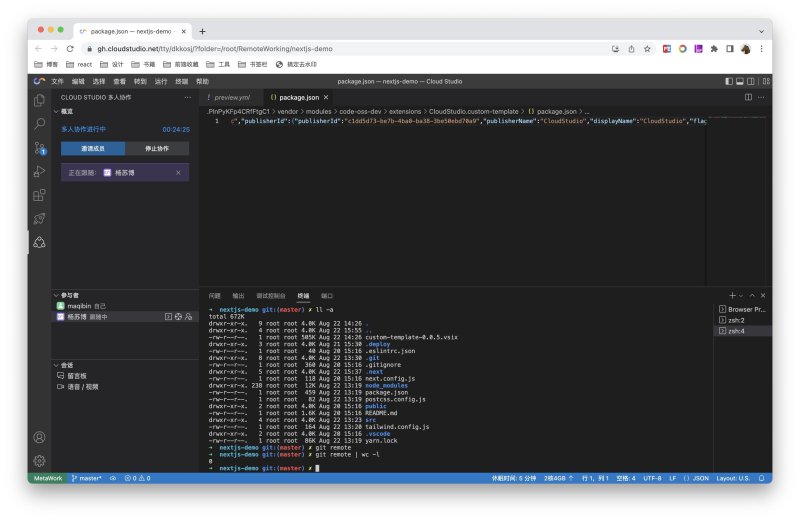Open 语音 / 视频 session
This screenshot has width=800, height=520.
click(83, 386)
